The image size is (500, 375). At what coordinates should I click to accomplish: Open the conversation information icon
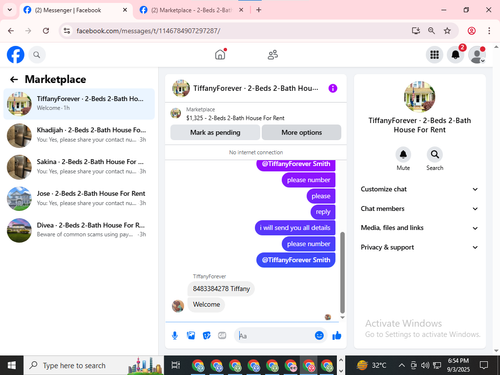pyautogui.click(x=333, y=88)
